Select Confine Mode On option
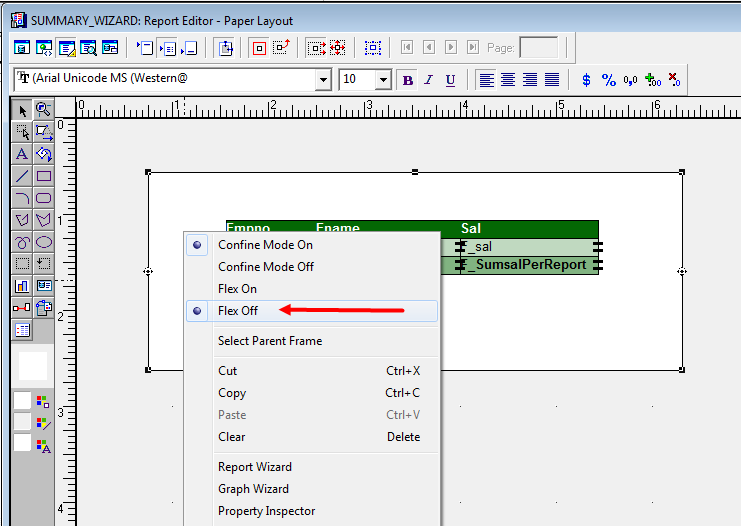741x526 pixels. click(265, 245)
